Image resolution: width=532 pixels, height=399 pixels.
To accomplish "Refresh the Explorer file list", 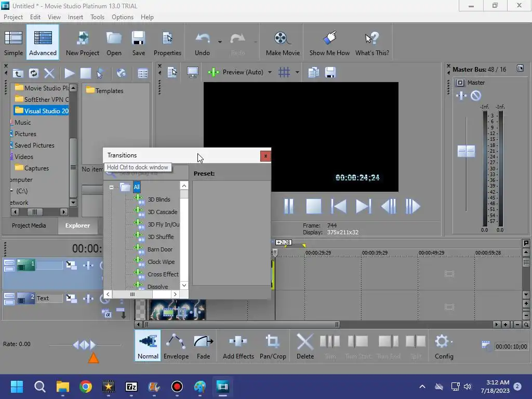I will (34, 73).
